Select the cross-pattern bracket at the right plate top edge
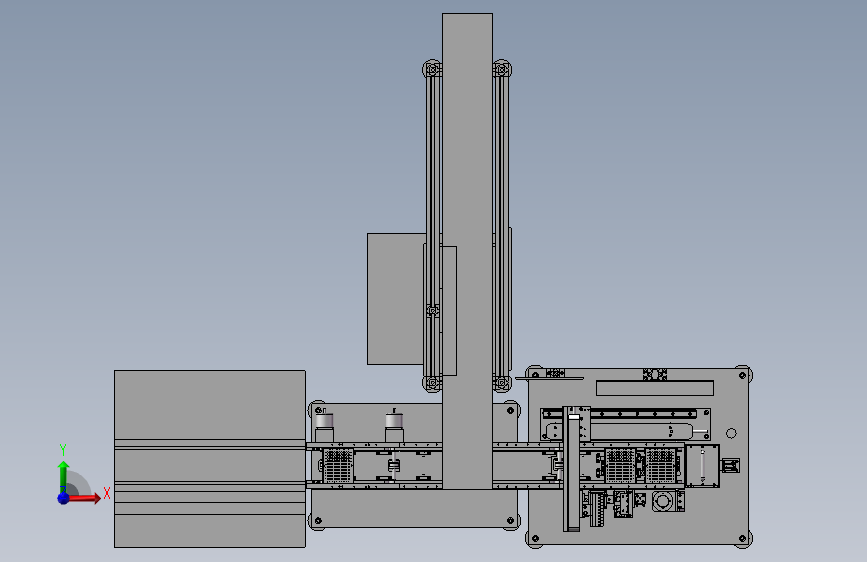The height and width of the screenshot is (562, 867). [x=655, y=374]
